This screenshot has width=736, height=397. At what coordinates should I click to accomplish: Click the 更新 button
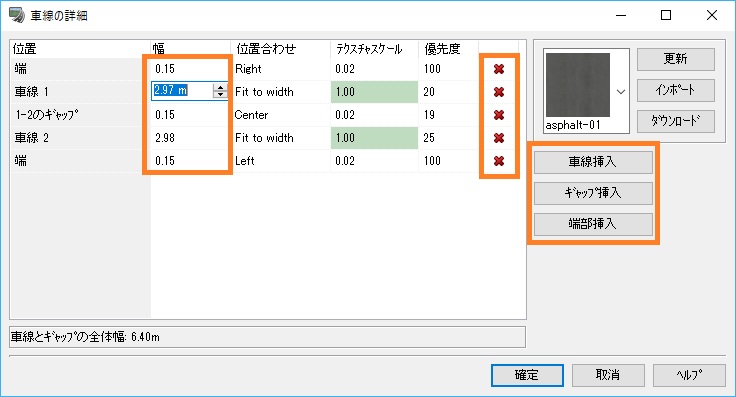675,59
